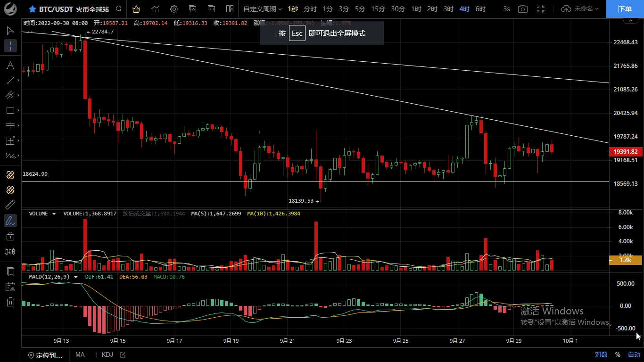Choose the 2时 interval

pyautogui.click(x=432, y=9)
